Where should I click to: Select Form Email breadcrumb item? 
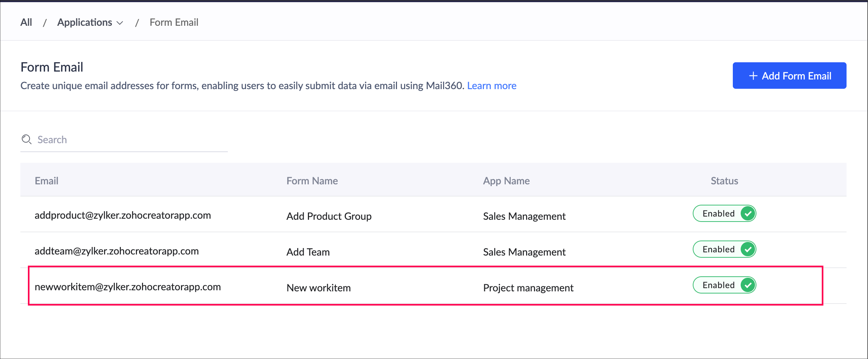click(174, 23)
